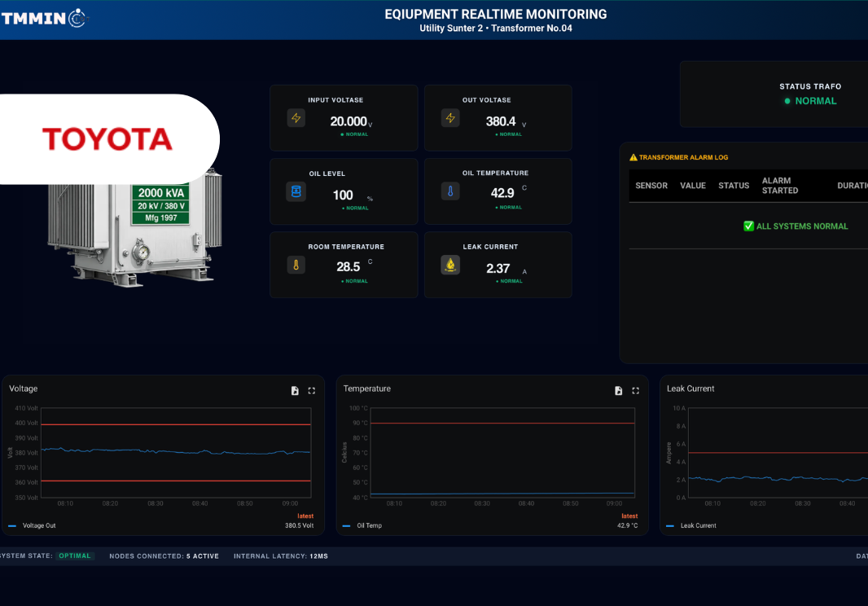Click the Transformer Alarm Log warning icon

coord(633,157)
